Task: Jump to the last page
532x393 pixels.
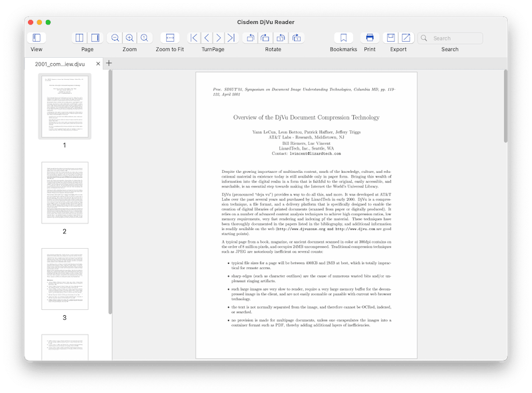Action: pos(231,38)
